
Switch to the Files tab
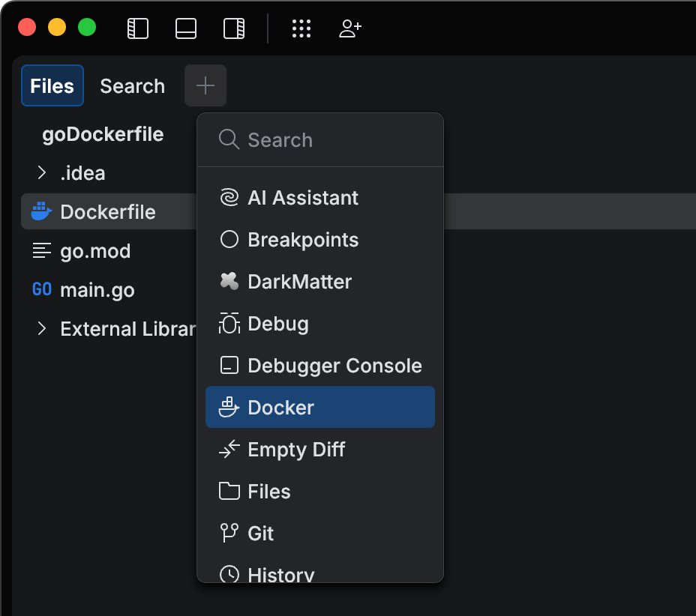click(52, 85)
